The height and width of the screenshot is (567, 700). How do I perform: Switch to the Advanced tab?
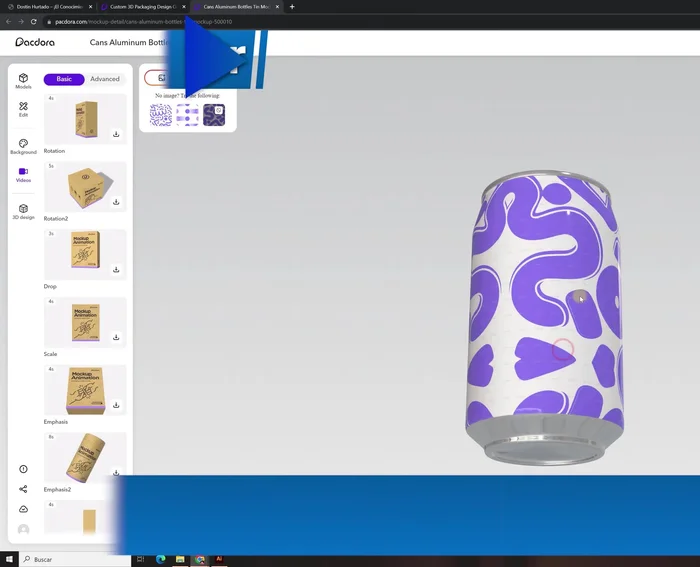pos(105,79)
